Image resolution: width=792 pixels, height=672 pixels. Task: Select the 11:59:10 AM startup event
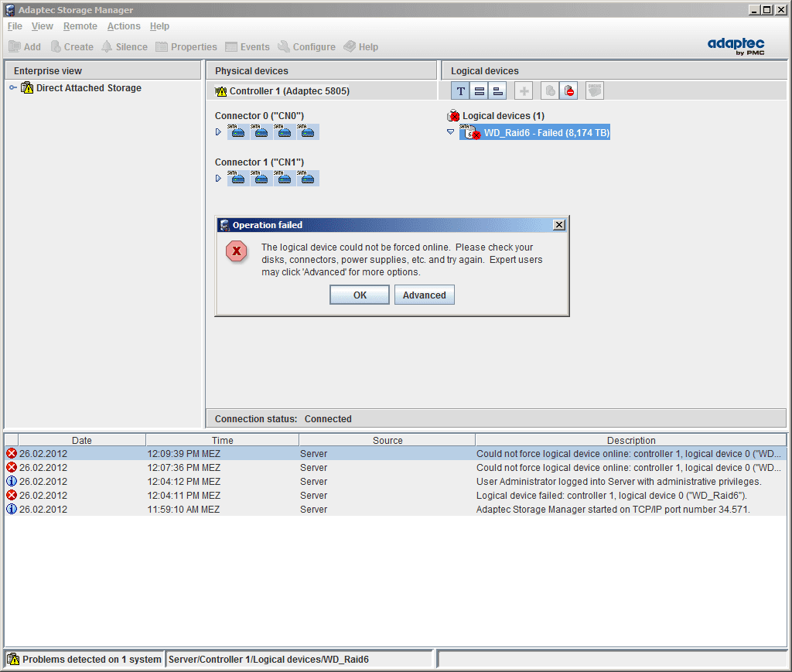click(395, 509)
